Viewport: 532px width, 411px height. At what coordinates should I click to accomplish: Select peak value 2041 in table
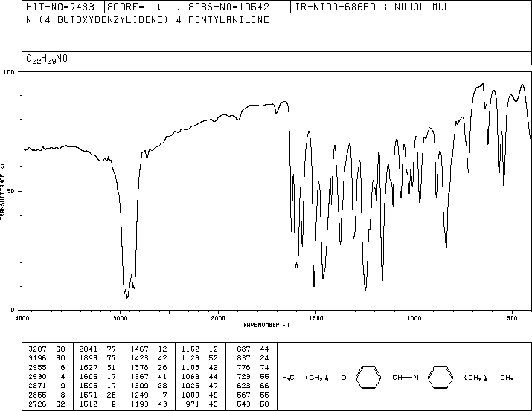pos(89,349)
